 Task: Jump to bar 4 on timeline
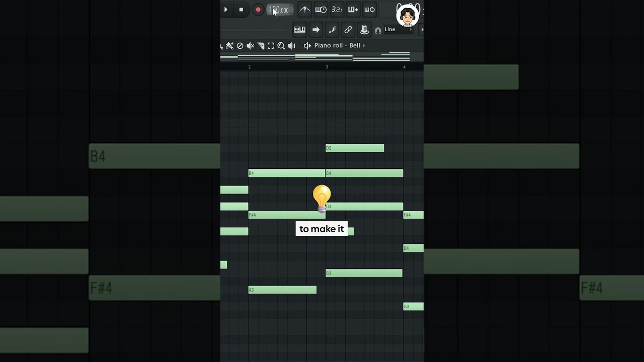pyautogui.click(x=404, y=67)
